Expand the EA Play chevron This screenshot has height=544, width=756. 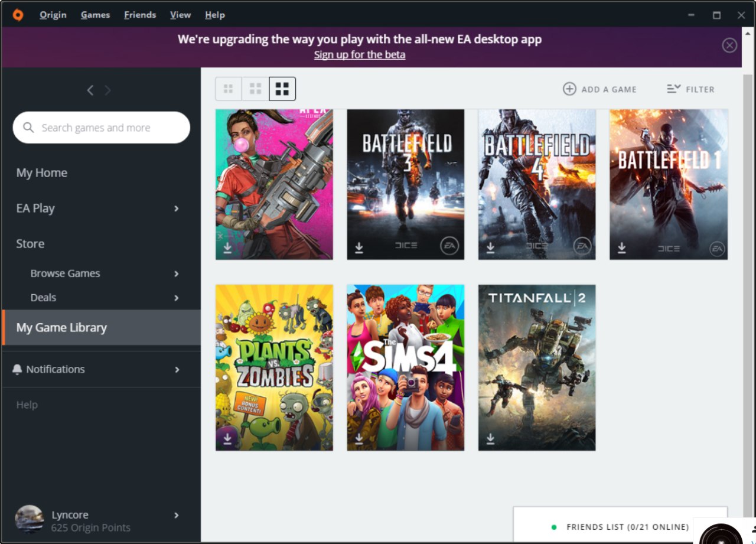point(176,209)
